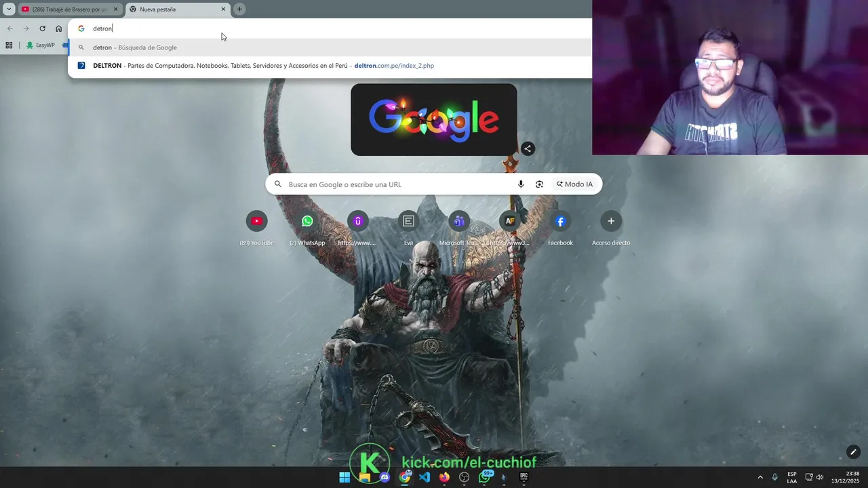Image resolution: width=868 pixels, height=488 pixels.
Task: Open WhatsApp desktop app in taskbar
Action: pyautogui.click(x=484, y=477)
